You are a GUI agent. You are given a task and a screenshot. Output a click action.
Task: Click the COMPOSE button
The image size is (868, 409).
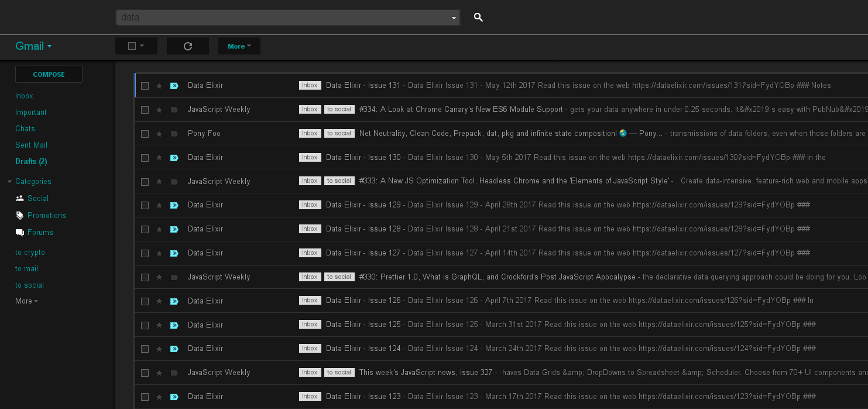pyautogui.click(x=49, y=74)
